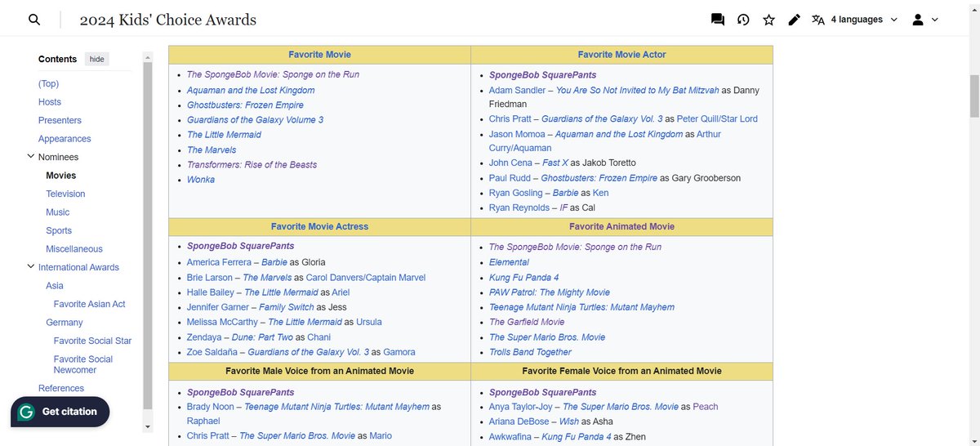Open Ghostbusters: Frozen Empire in Favorite Movie list
Image resolution: width=980 pixels, height=446 pixels.
(x=245, y=105)
